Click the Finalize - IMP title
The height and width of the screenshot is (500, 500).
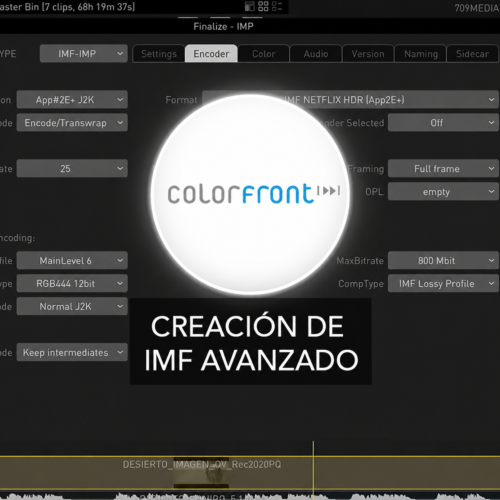(x=223, y=26)
